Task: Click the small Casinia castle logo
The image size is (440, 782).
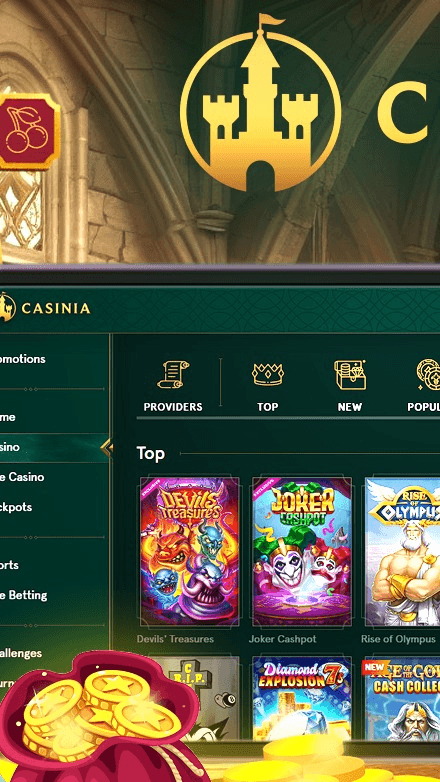Action: (7, 308)
